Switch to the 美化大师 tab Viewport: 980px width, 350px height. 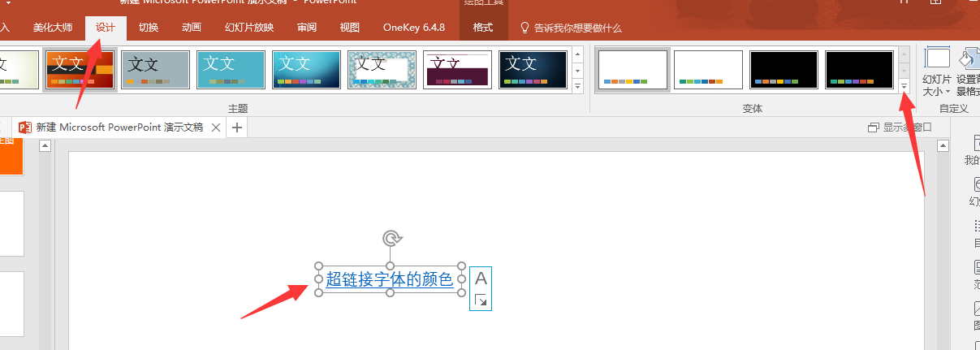[53, 28]
